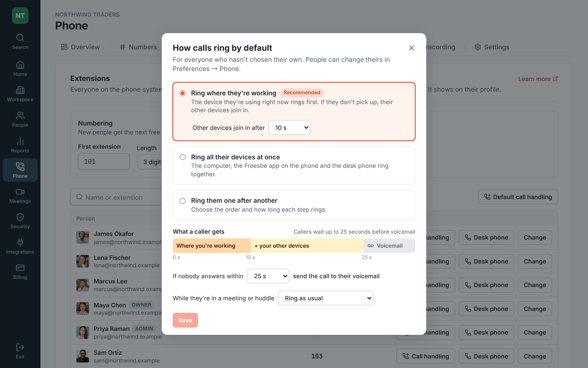Open Reports in the sidebar

click(x=20, y=145)
